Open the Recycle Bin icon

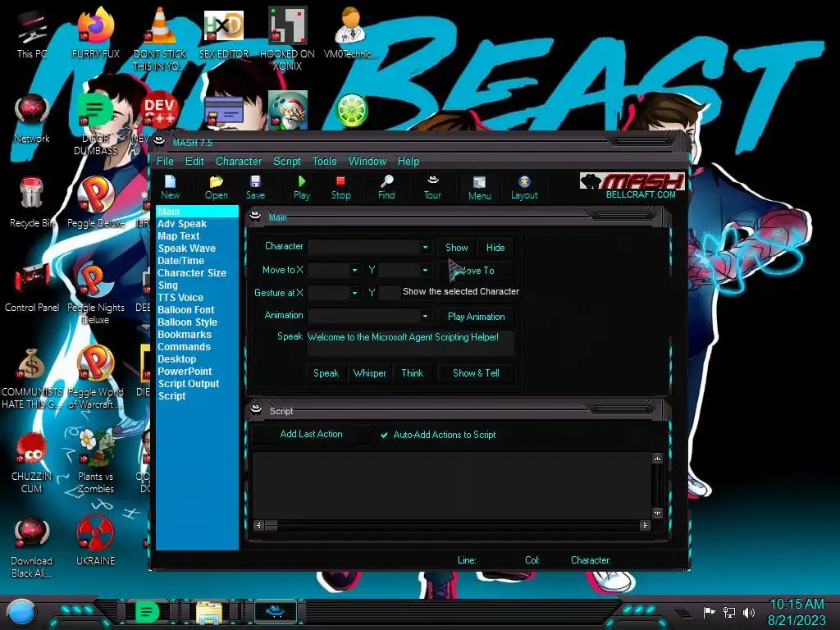pyautogui.click(x=32, y=203)
